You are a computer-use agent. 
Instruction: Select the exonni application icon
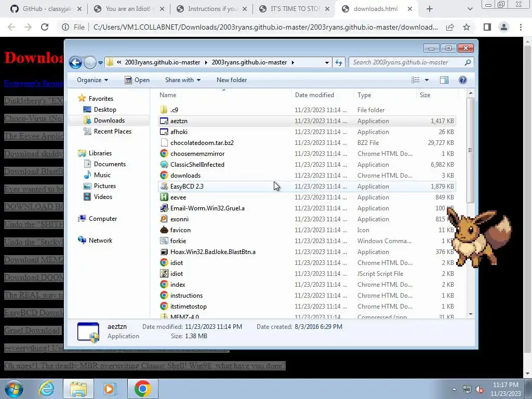click(x=164, y=219)
